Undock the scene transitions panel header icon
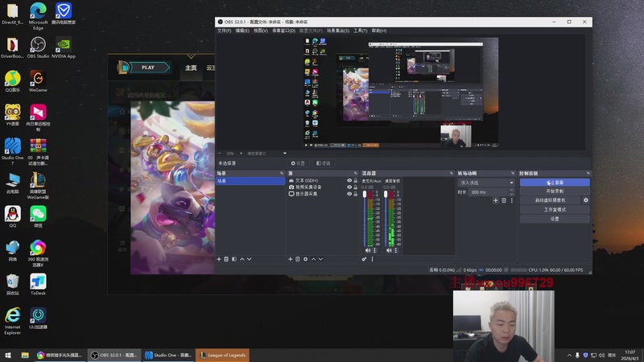644x362 pixels. tap(513, 173)
